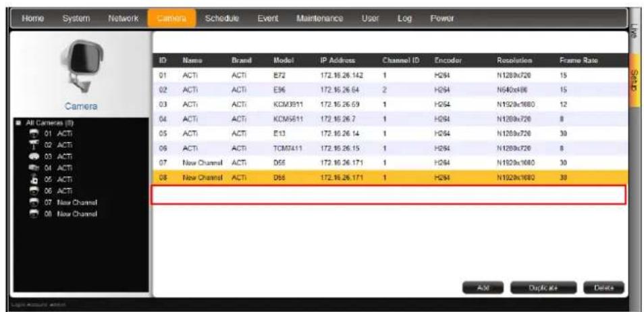The image size is (644, 312).
Task: Click the Add button
Action: tap(483, 288)
